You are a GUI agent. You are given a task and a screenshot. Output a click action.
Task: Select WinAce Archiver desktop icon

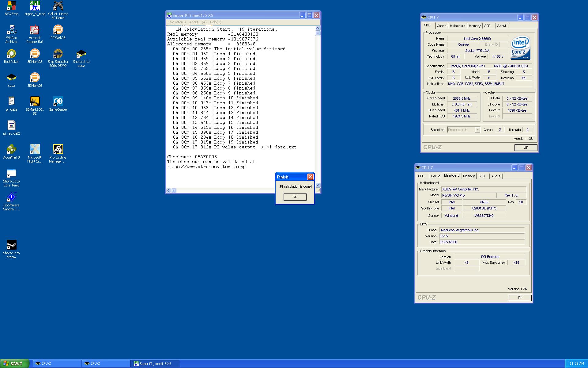[11, 34]
